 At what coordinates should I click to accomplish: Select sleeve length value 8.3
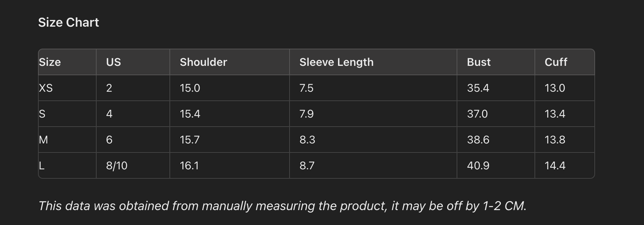[307, 140]
